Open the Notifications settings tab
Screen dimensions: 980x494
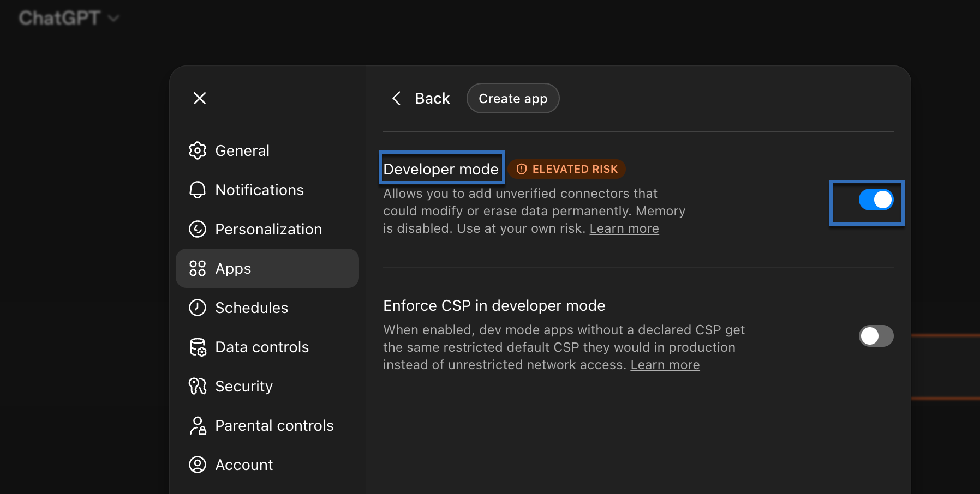pyautogui.click(x=267, y=190)
